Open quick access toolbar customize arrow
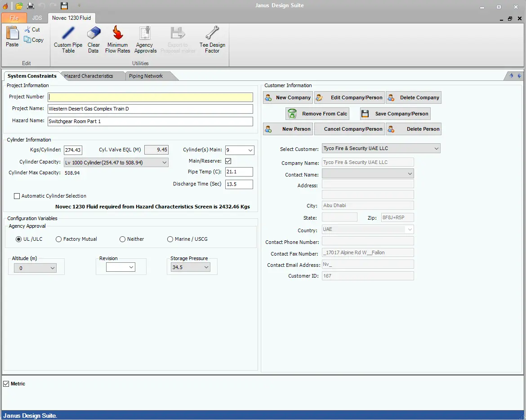Screen dimensions: 526x420 click(x=79, y=5)
